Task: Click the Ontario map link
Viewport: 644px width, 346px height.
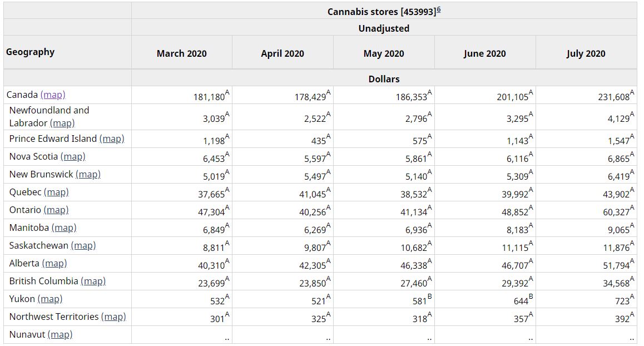Action: [56, 210]
